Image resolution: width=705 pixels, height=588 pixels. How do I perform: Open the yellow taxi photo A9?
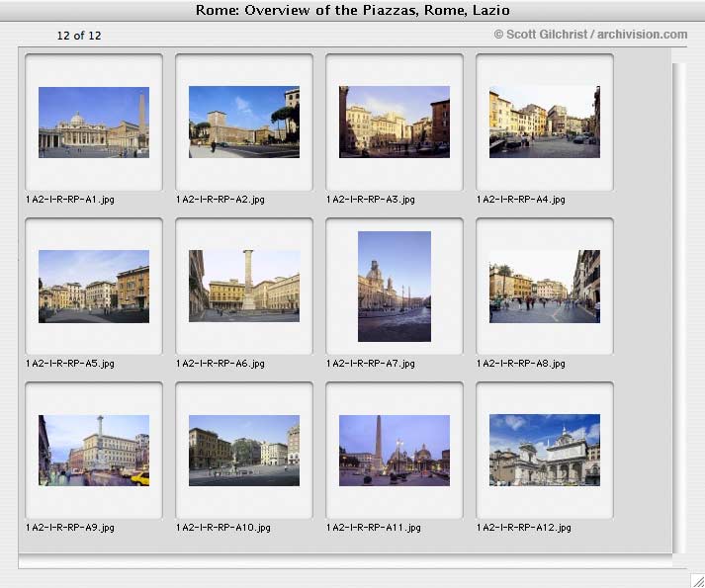94,451
